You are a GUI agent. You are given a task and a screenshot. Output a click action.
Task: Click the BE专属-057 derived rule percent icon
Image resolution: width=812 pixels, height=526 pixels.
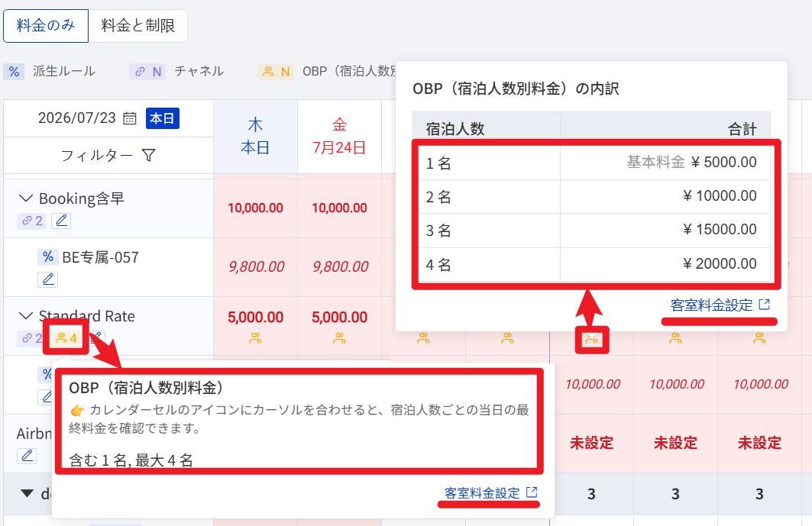47,257
